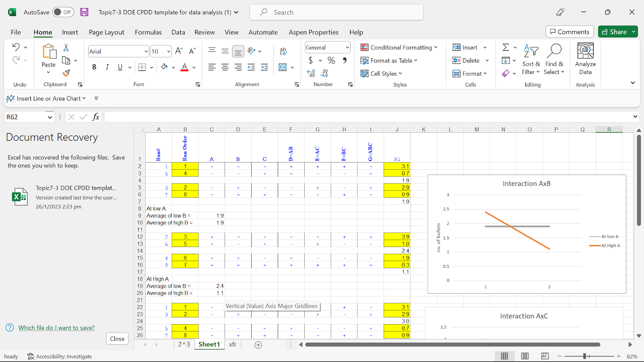Click the Paste clipboard icon
The height and width of the screenshot is (362, 644).
(49, 51)
